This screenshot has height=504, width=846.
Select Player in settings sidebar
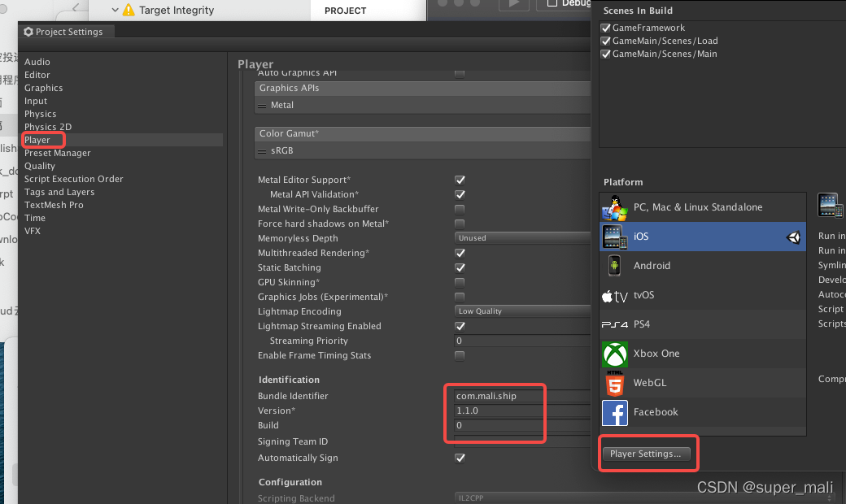37,140
